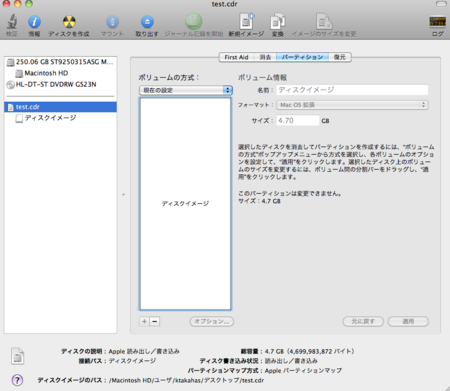Select ディスクイメージ volume in sidebar
450x391 pixels.
(60, 118)
